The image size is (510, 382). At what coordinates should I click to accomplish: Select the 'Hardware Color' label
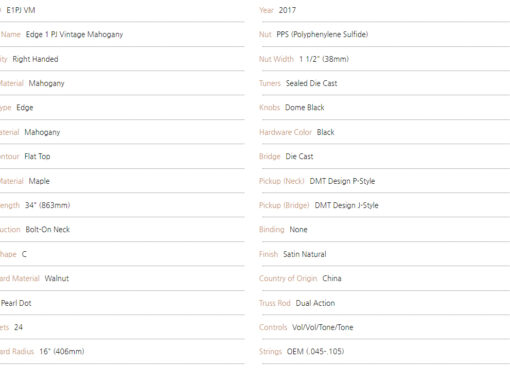[x=285, y=132]
